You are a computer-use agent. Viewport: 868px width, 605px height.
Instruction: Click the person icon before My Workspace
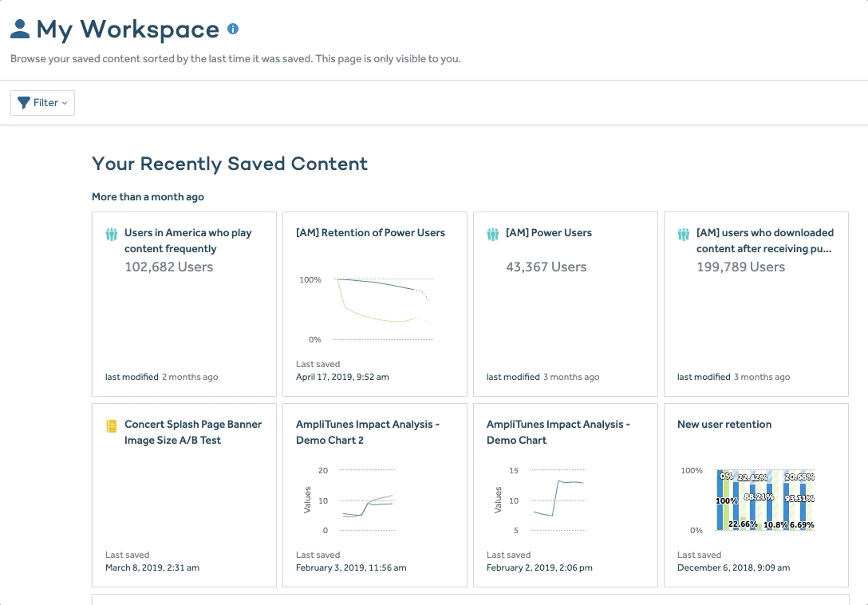point(20,30)
